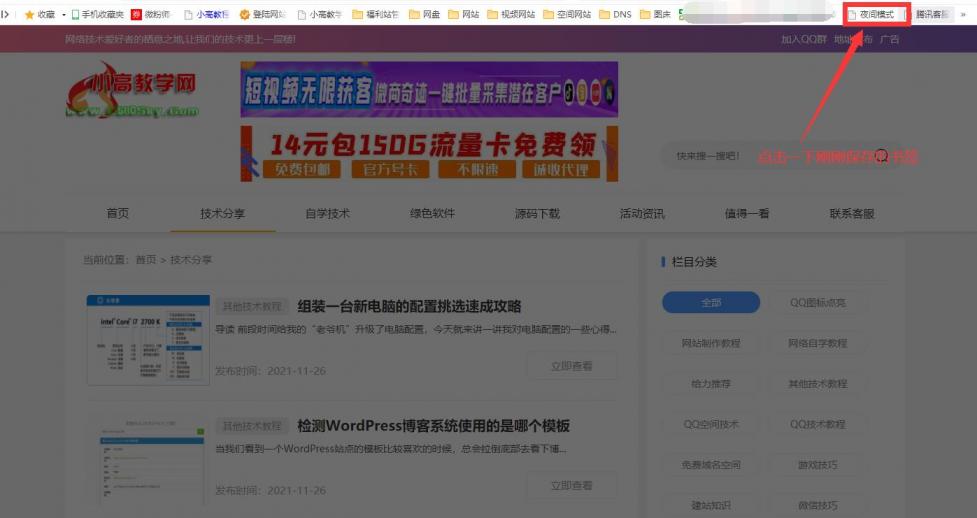The height and width of the screenshot is (518, 977).
Task: Select the QQ空间技术 category
Action: [x=711, y=424]
